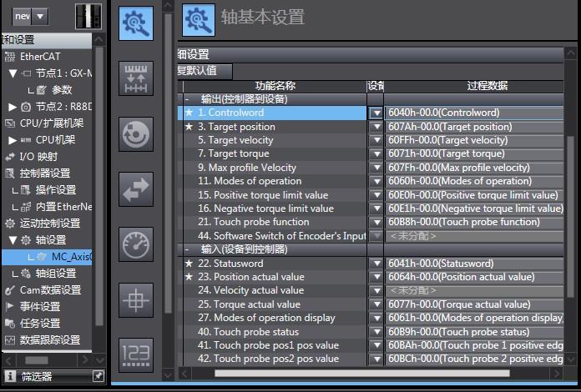Screen dimensions: 581x392
Task: Click the I/O 映射 arrows icon
Action: 10,157
